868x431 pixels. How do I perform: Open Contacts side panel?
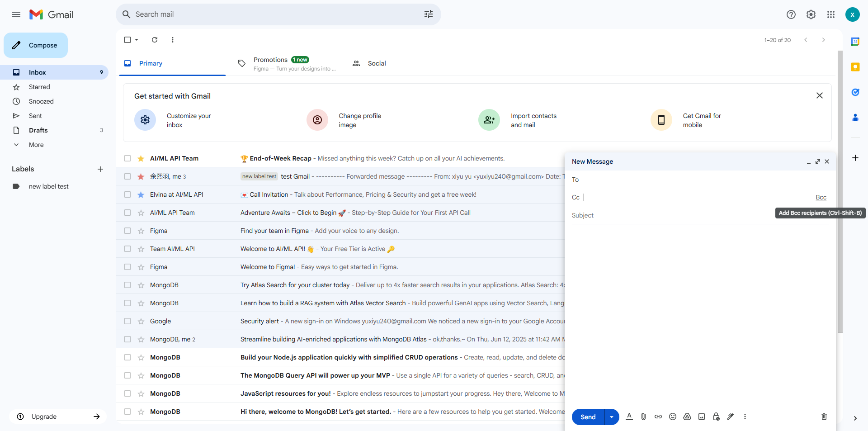855,118
